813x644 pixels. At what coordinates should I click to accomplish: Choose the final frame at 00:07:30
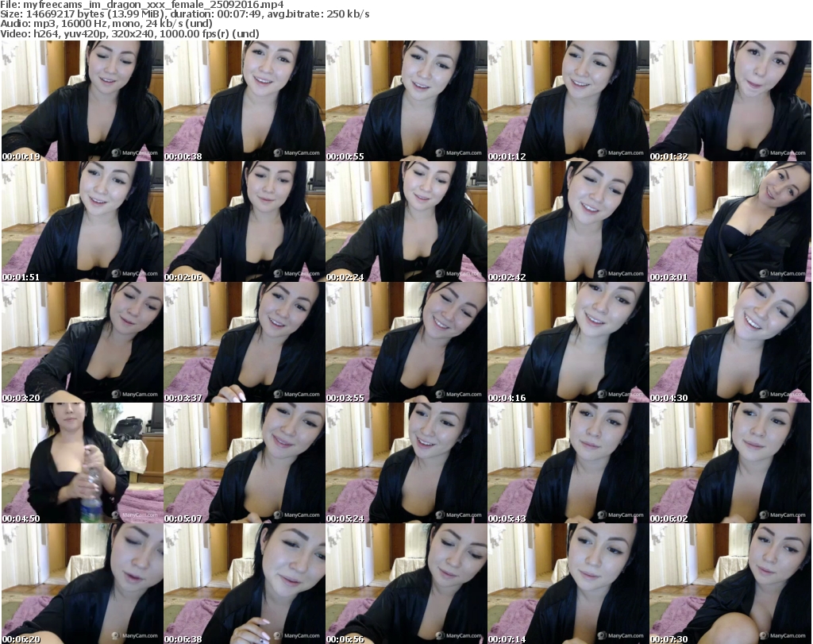730,584
